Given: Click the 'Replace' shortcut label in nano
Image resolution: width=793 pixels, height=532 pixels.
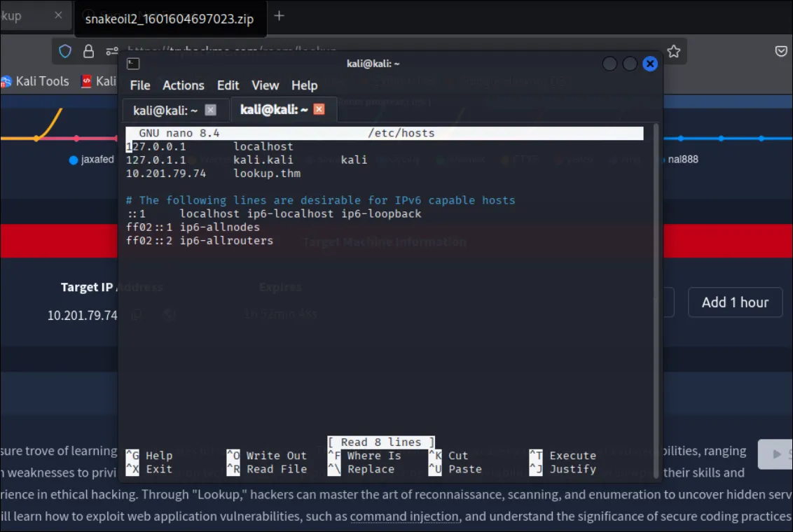Looking at the screenshot, I should (371, 469).
